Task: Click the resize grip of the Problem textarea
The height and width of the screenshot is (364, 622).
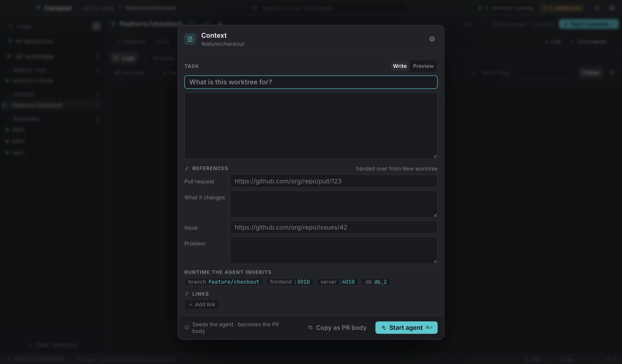Action: 435,261
